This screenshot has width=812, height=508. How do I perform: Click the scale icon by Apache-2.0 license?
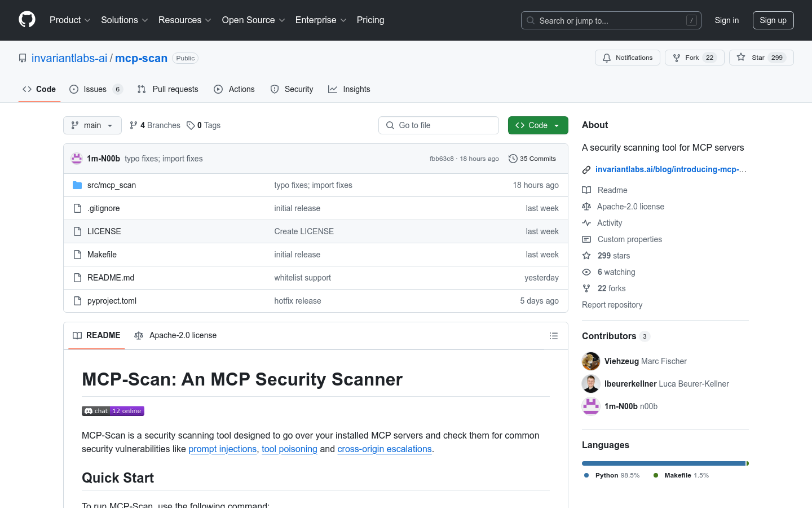click(586, 207)
